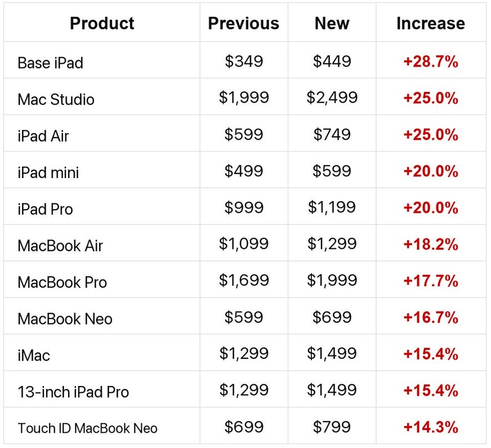Select the $1,699 previous price cell

pyautogui.click(x=244, y=280)
